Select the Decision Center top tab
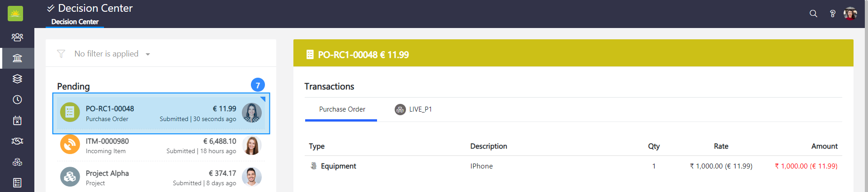The width and height of the screenshot is (868, 192). pos(75,22)
